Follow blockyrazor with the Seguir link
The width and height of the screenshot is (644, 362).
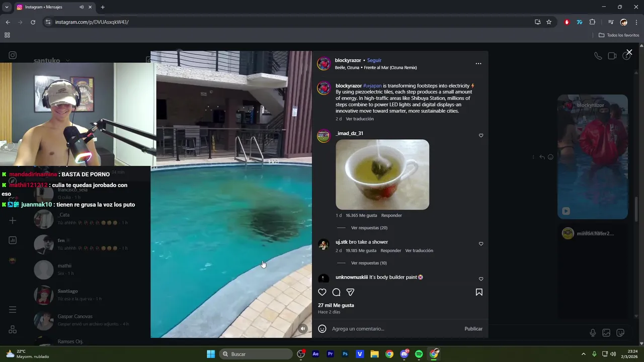click(x=374, y=60)
